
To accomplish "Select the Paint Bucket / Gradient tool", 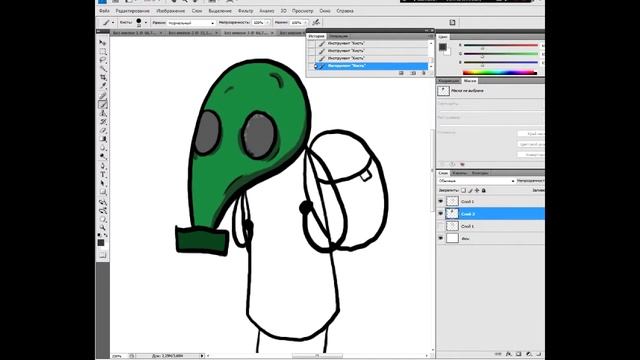I will [x=102, y=139].
